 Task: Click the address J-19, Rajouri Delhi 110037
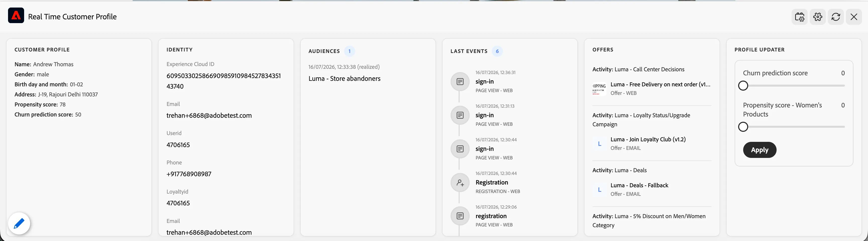click(68, 95)
